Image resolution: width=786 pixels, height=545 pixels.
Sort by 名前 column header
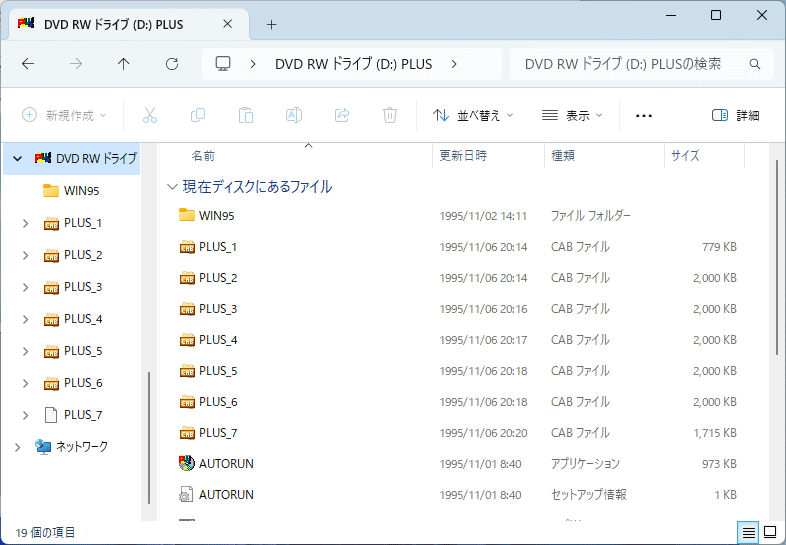pos(296,155)
